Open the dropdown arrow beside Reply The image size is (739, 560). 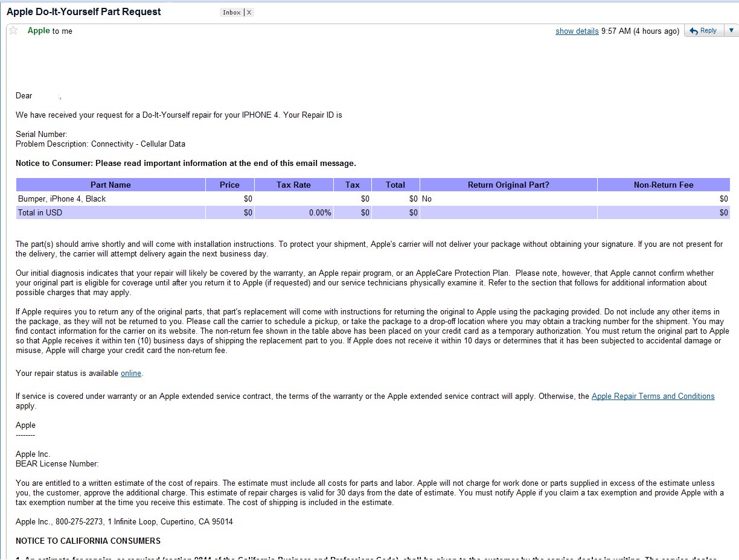click(x=731, y=31)
